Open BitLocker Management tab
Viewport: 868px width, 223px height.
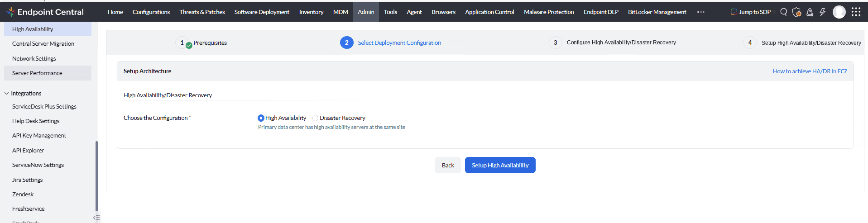point(657,12)
